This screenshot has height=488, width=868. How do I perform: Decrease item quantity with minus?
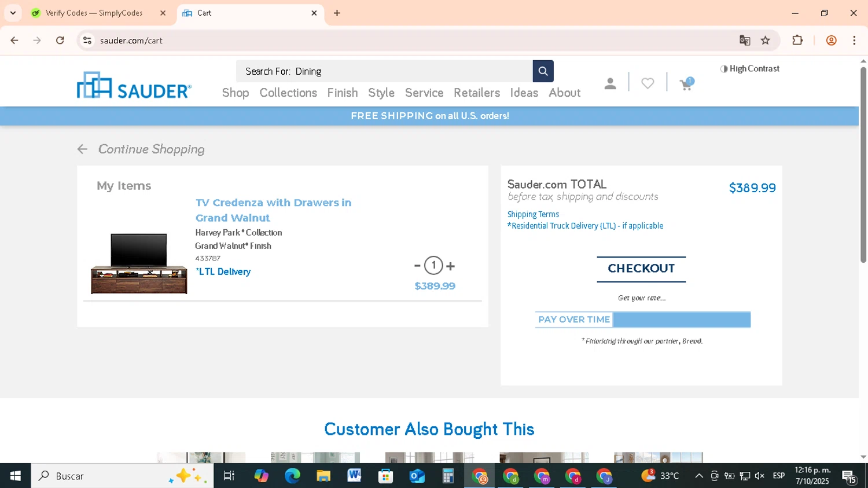click(417, 266)
